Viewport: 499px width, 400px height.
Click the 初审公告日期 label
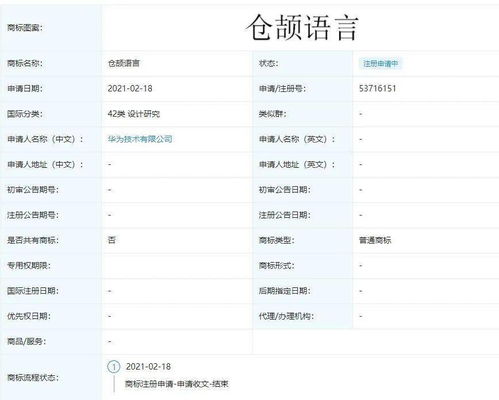pyautogui.click(x=285, y=190)
